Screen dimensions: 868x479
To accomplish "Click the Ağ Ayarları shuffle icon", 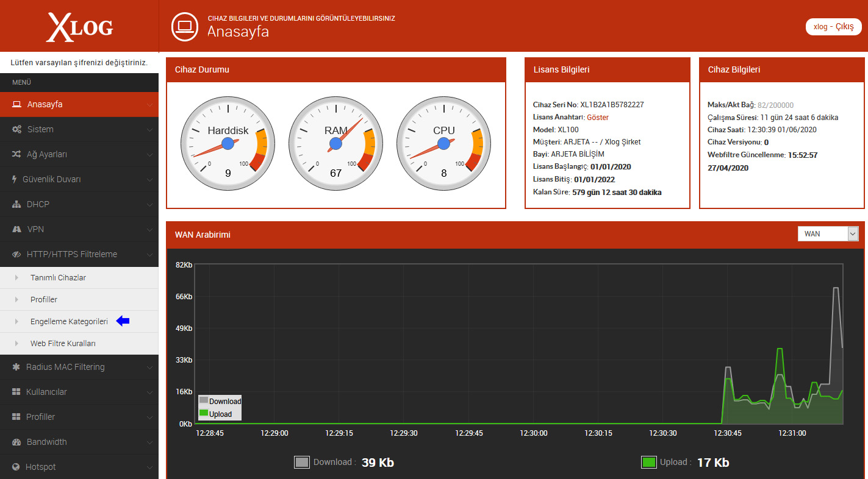I will (x=17, y=154).
